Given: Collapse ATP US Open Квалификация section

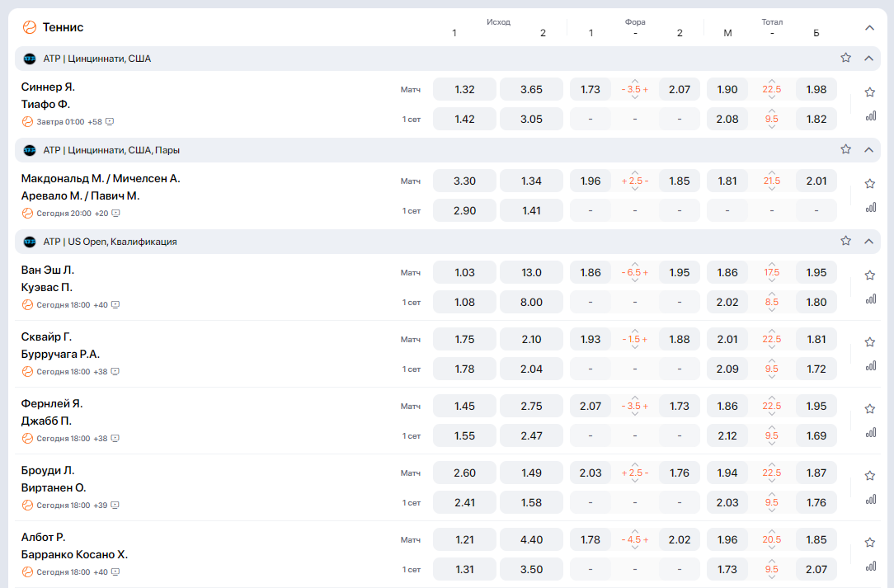Looking at the screenshot, I should (x=868, y=241).
